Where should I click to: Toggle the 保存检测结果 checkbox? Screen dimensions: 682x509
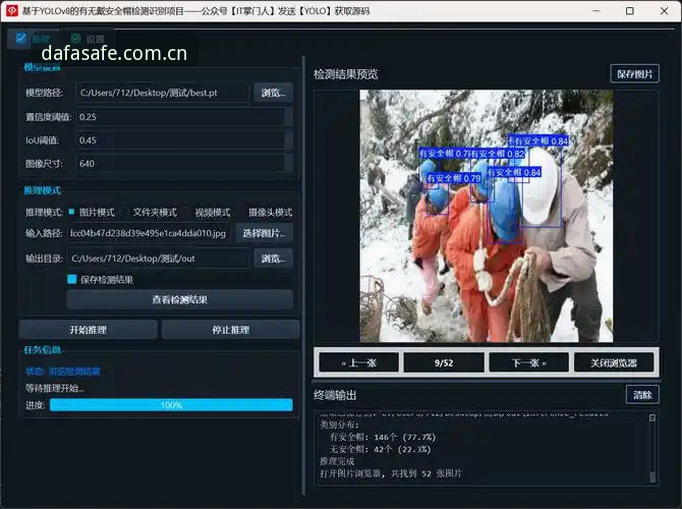(72, 279)
